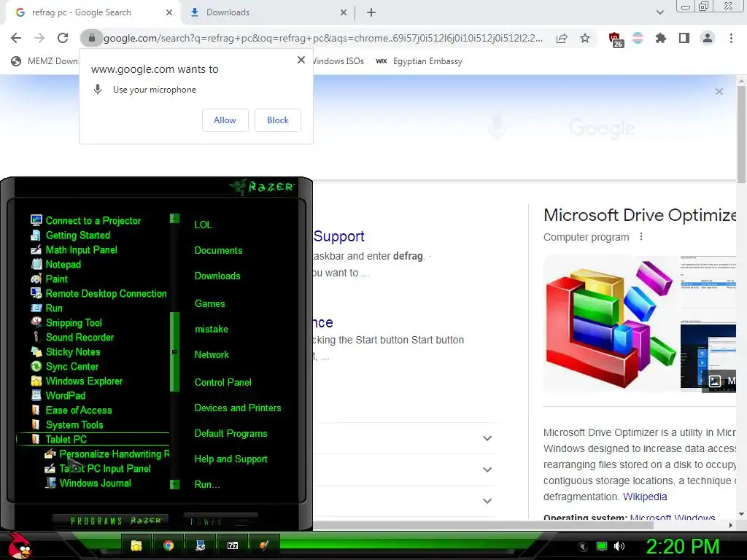View site information lock icon
The image size is (747, 560).
click(x=91, y=38)
